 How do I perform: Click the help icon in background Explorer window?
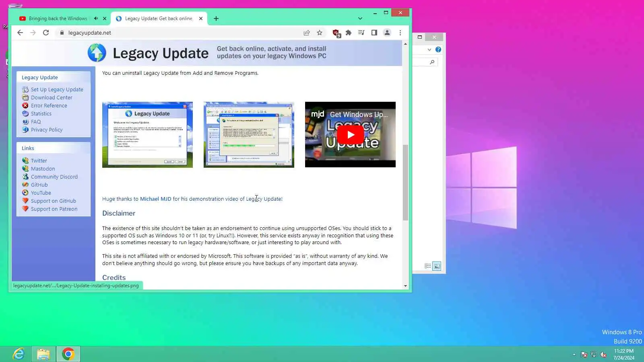click(438, 49)
